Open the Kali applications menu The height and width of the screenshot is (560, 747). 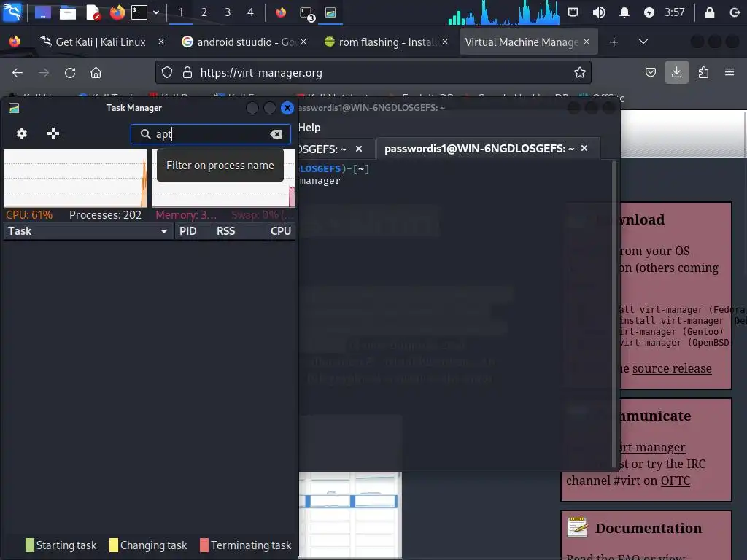coord(12,12)
